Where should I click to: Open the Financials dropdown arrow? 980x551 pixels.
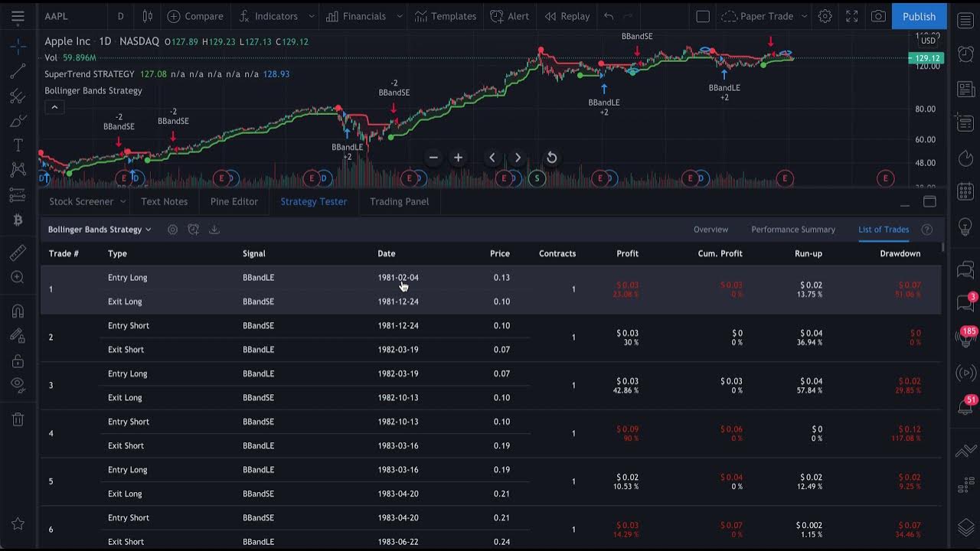400,16
